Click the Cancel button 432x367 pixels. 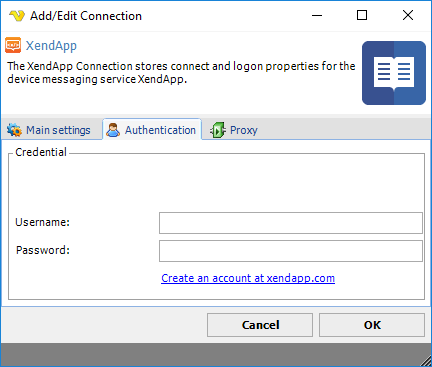pos(260,325)
